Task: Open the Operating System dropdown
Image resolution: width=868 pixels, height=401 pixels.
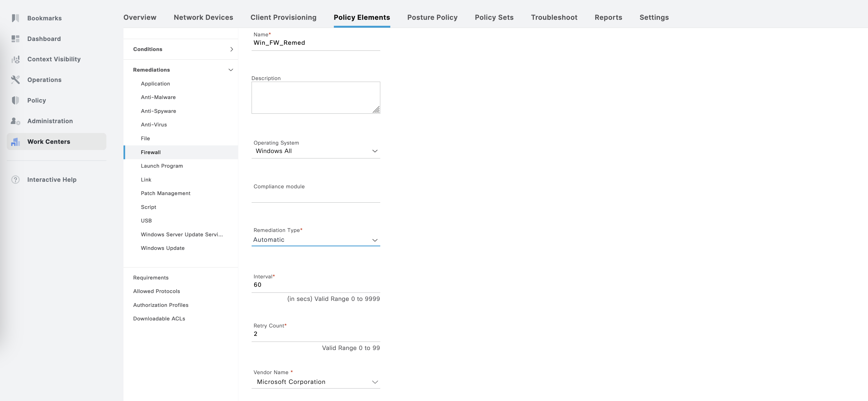Action: [374, 151]
